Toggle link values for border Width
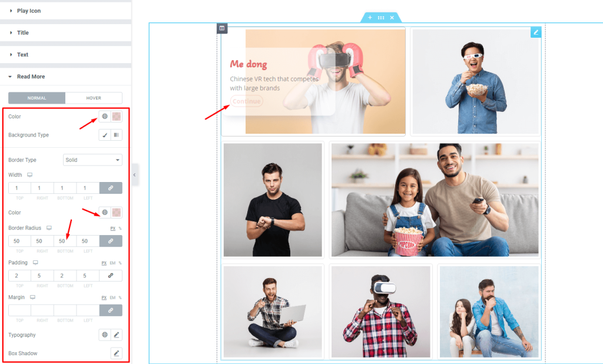The image size is (603, 364). pyautogui.click(x=111, y=188)
